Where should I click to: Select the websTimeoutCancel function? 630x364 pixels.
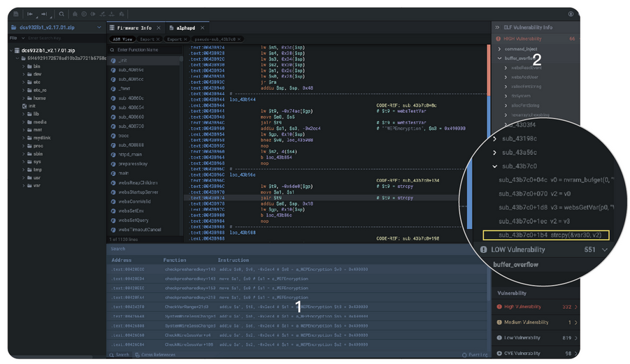click(140, 230)
